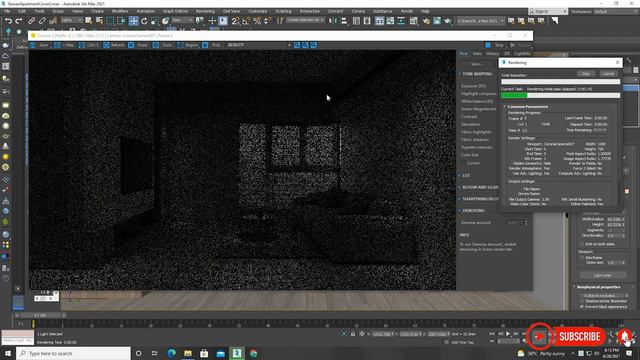Toggle the Angle Snap button

click(x=246, y=20)
